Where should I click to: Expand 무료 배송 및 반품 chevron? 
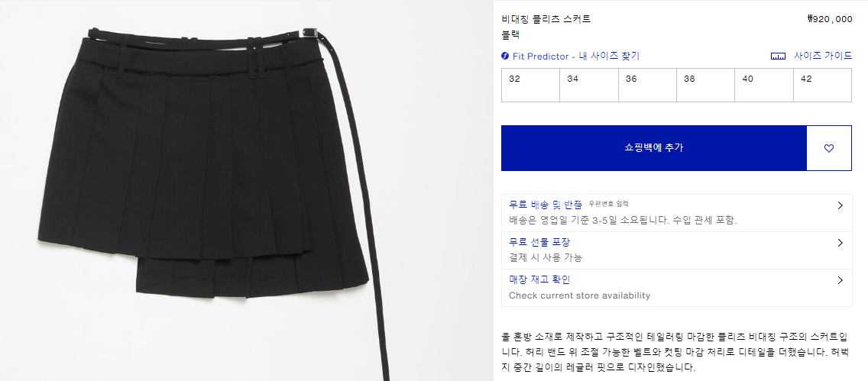[x=840, y=205]
